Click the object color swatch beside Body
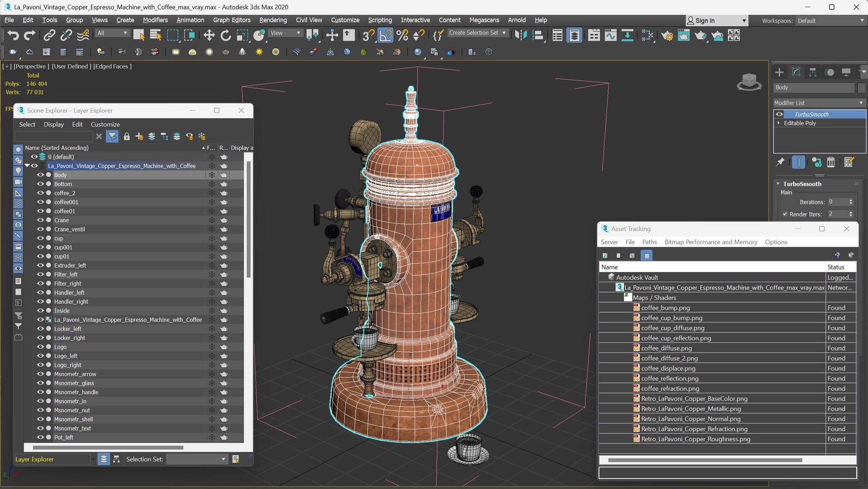The height and width of the screenshot is (489, 868). pyautogui.click(x=861, y=87)
